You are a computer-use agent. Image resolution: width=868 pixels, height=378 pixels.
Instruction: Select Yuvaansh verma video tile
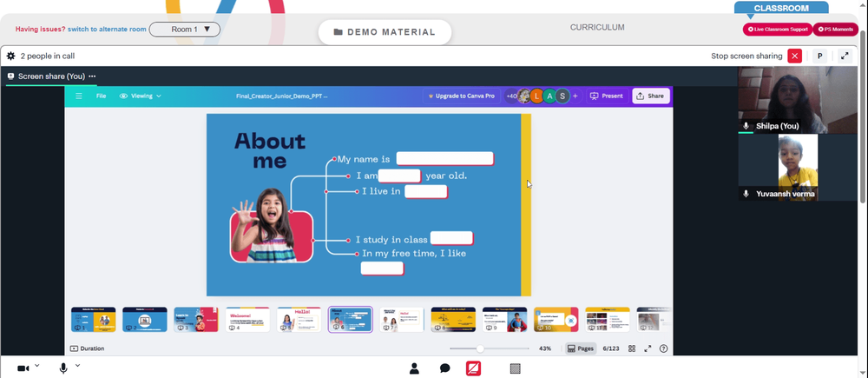(798, 168)
